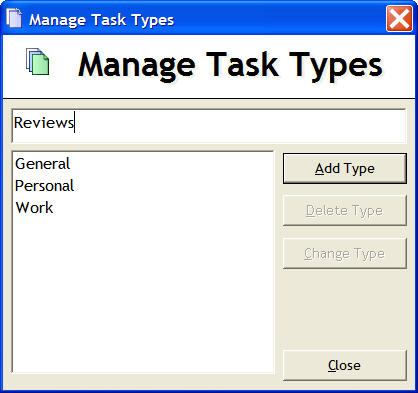Click the Add Type button
This screenshot has height=393, width=418.
[x=345, y=168]
